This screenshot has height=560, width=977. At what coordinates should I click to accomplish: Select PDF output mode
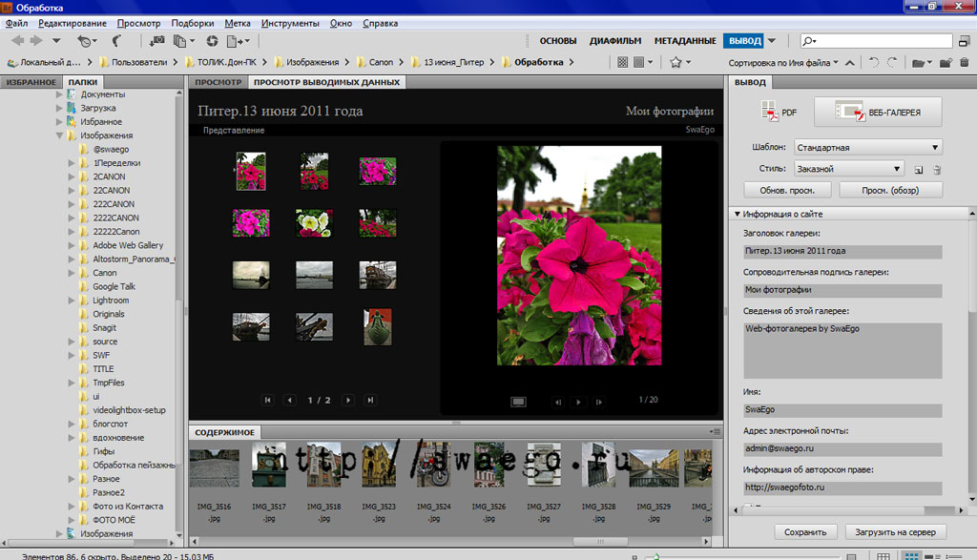pos(779,113)
